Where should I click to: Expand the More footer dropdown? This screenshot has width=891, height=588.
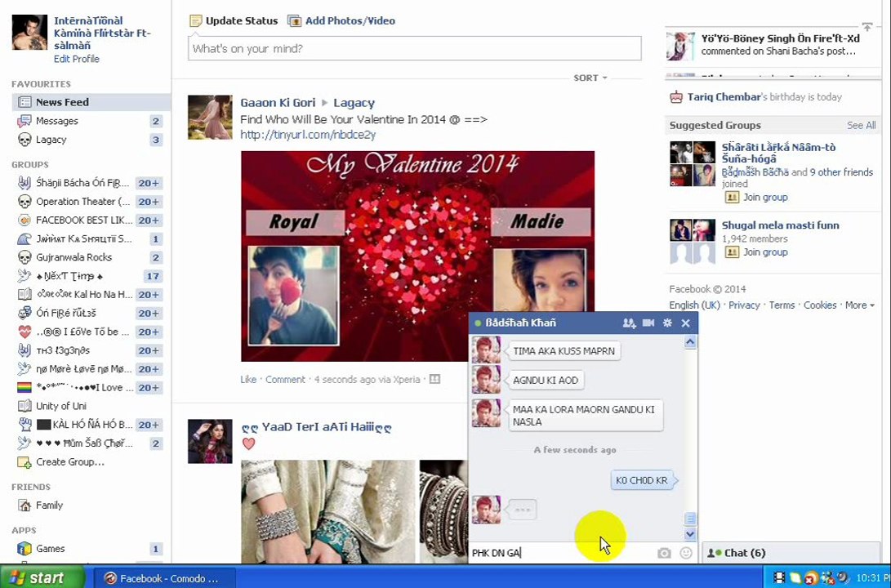pos(859,305)
